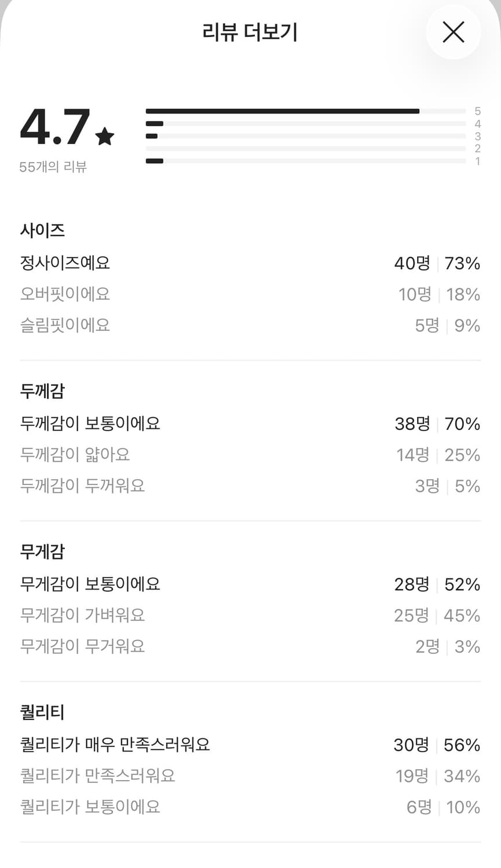
Task: Click the 퀄리티 section header
Action: click(42, 712)
